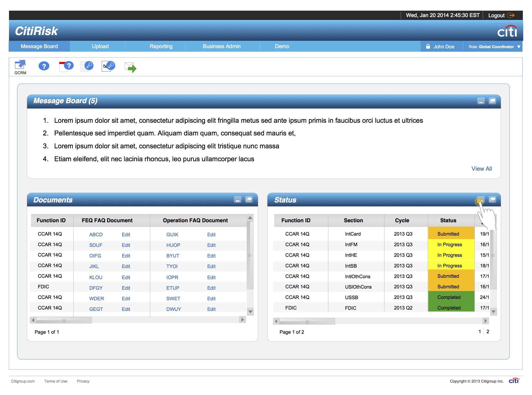Click the Status scroll right arrow

coord(486,321)
